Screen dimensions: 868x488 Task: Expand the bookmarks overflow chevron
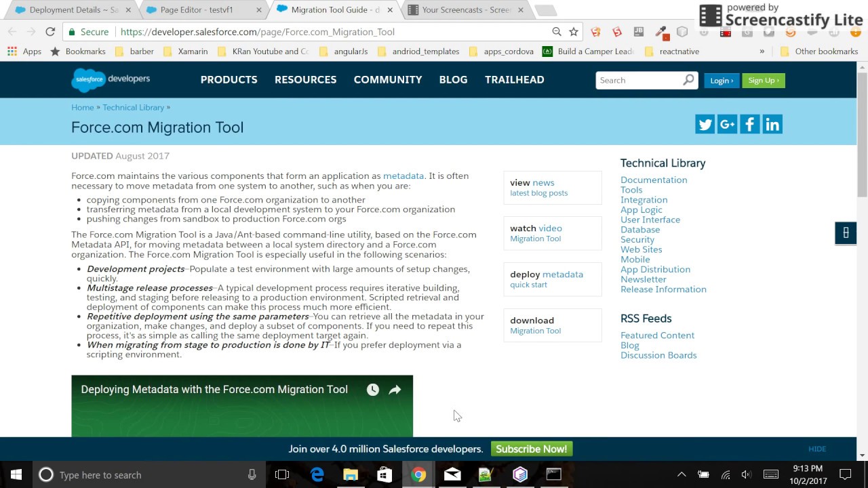click(x=762, y=52)
